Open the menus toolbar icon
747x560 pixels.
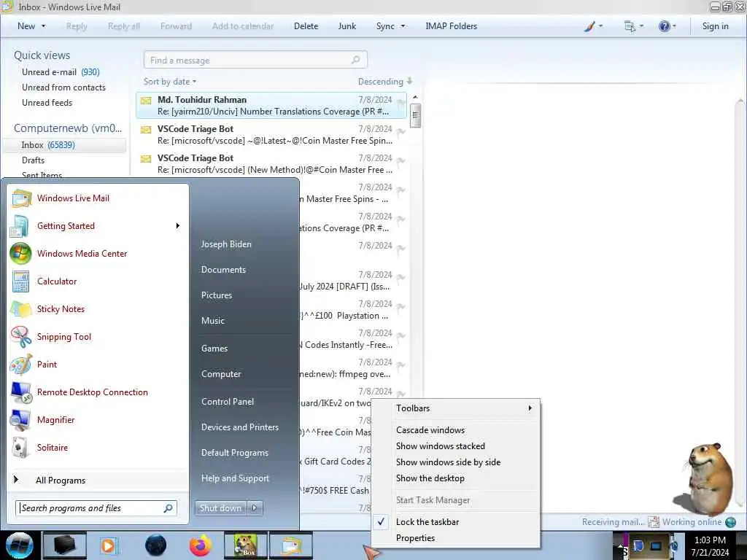tap(630, 26)
